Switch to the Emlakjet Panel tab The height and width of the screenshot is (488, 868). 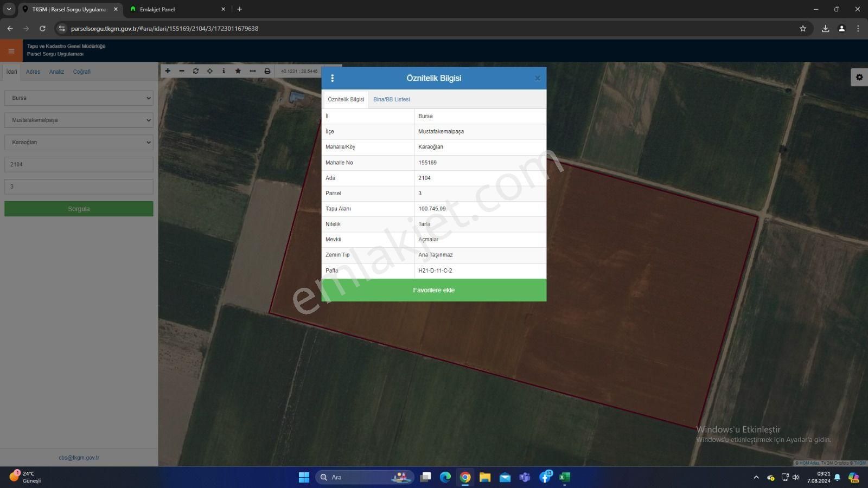tap(173, 9)
